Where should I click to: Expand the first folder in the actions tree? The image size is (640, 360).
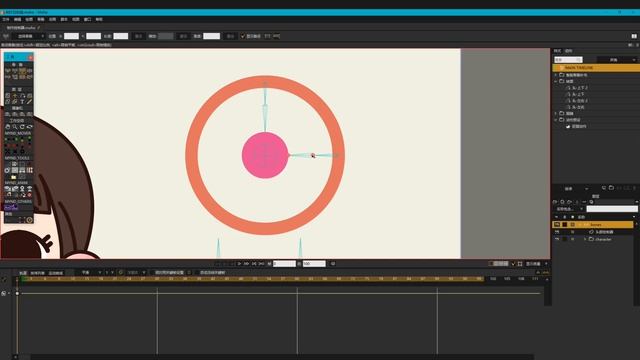pyautogui.click(x=556, y=75)
